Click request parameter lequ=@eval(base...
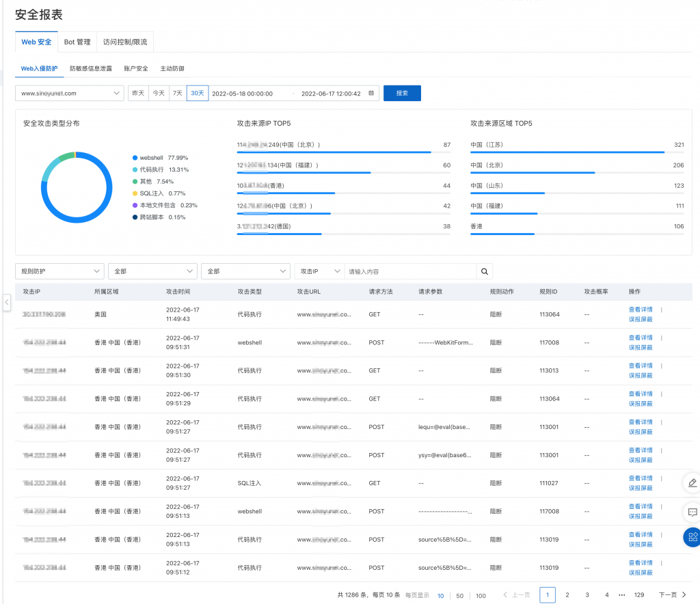The image size is (700, 604). pos(444,427)
